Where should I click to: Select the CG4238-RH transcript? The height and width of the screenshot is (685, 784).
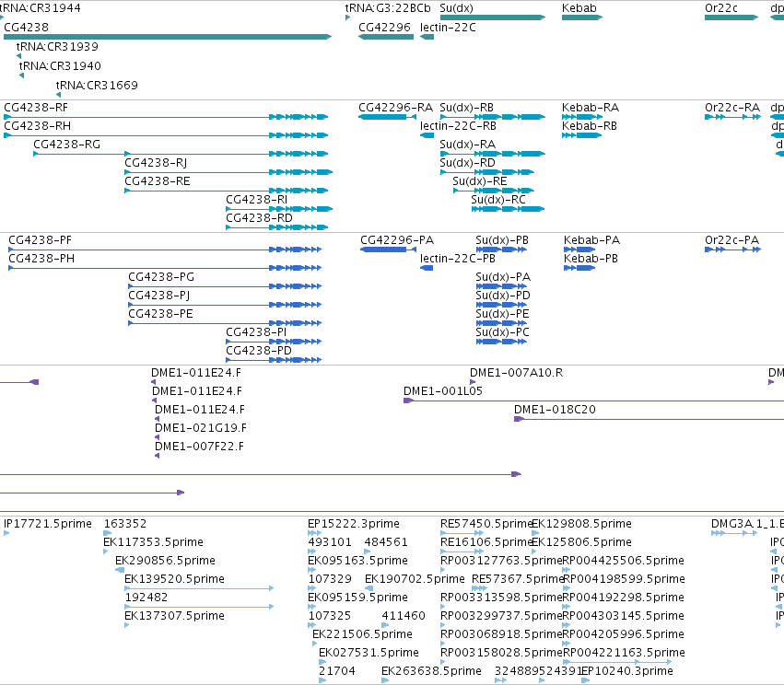coord(166,135)
